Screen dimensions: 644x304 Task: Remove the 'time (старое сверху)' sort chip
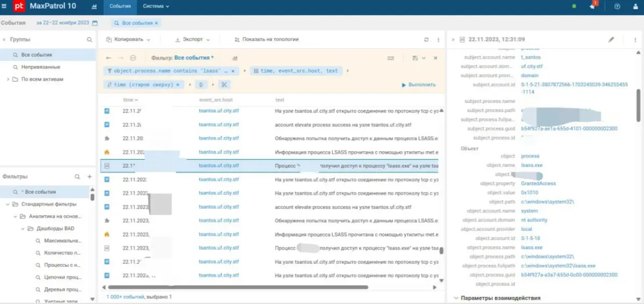(178, 84)
